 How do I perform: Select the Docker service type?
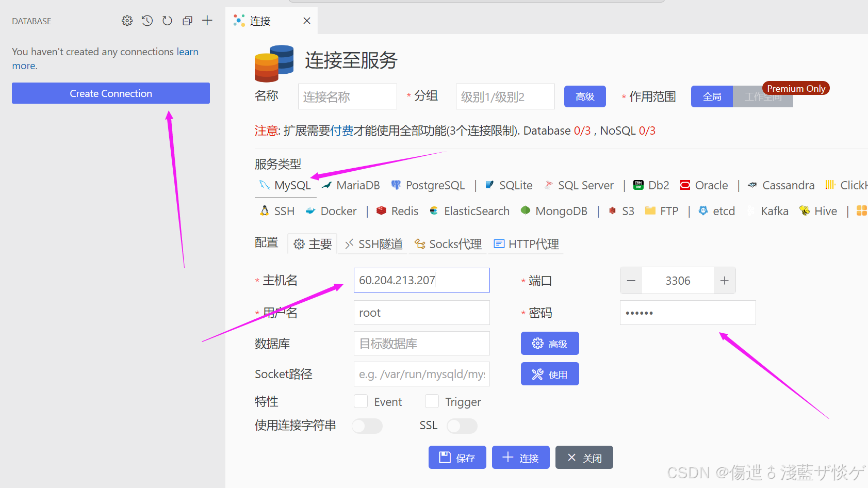[x=331, y=211]
